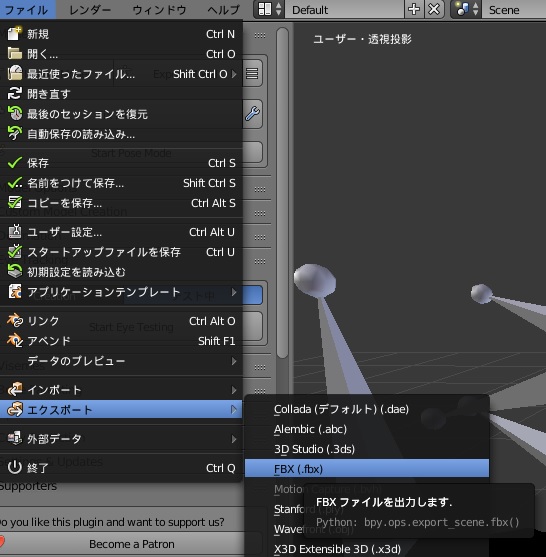Expand インポート submenu
The height and width of the screenshot is (557, 546).
tap(121, 390)
